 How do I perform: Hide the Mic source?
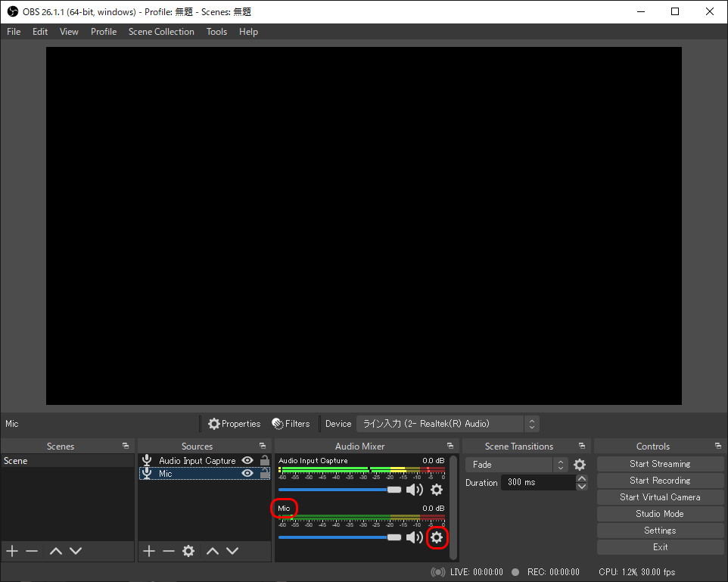pos(247,473)
